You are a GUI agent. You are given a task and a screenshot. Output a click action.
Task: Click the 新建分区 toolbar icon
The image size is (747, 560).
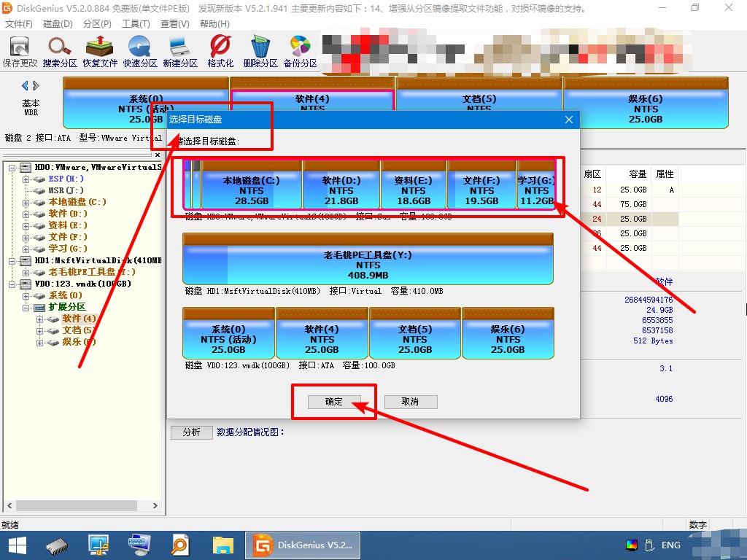[x=180, y=52]
